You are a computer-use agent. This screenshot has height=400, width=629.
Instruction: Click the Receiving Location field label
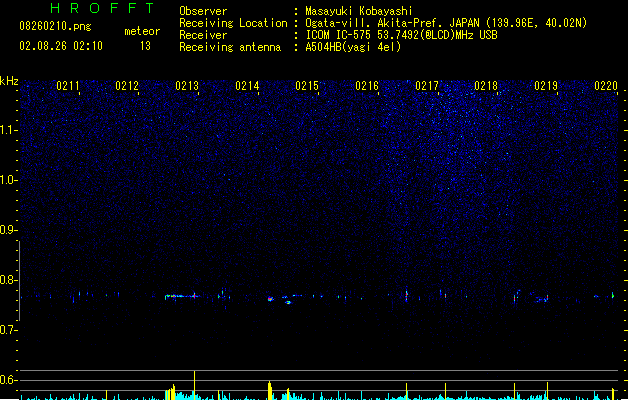point(233,23)
